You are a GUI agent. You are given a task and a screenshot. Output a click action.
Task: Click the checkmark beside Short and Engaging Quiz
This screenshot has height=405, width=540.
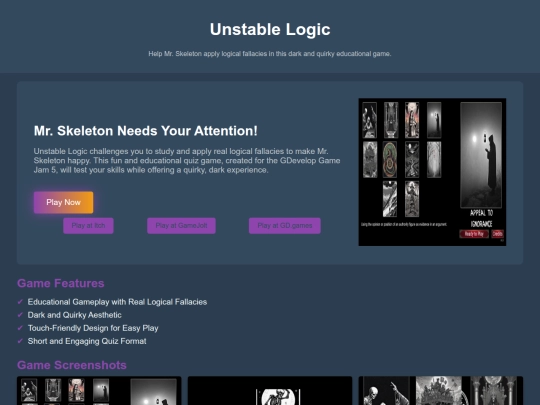20,341
